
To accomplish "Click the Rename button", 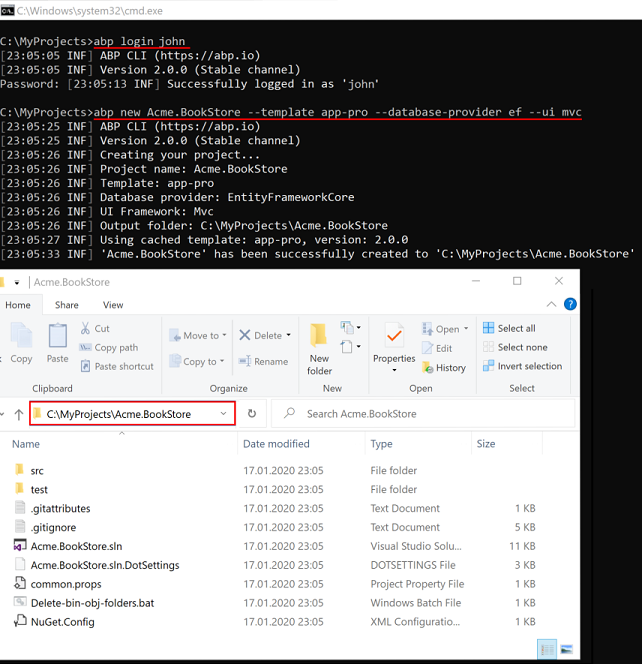I will click(x=263, y=362).
